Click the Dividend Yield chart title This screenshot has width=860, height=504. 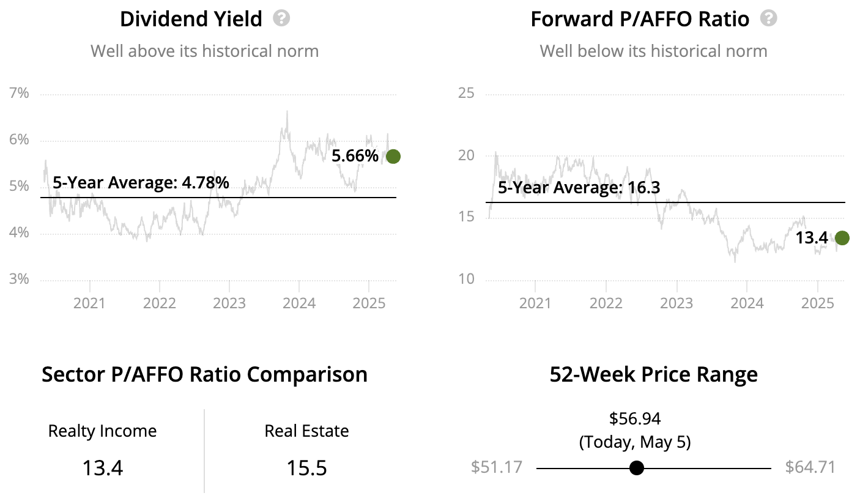[x=191, y=19]
